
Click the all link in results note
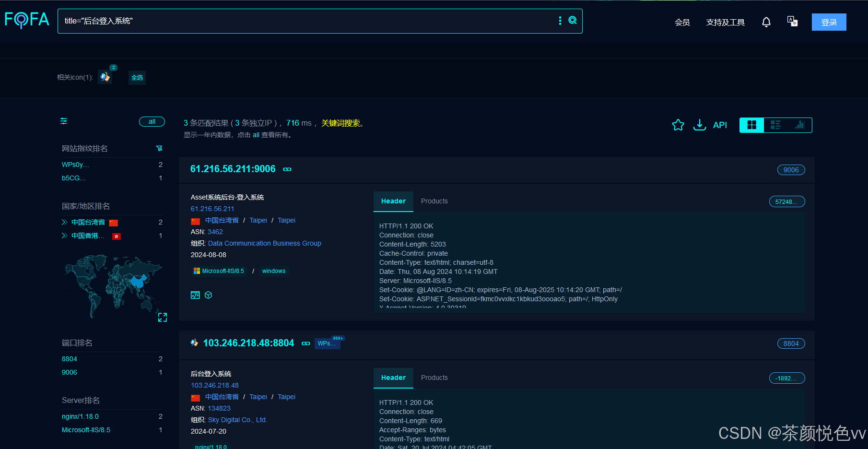coord(256,135)
